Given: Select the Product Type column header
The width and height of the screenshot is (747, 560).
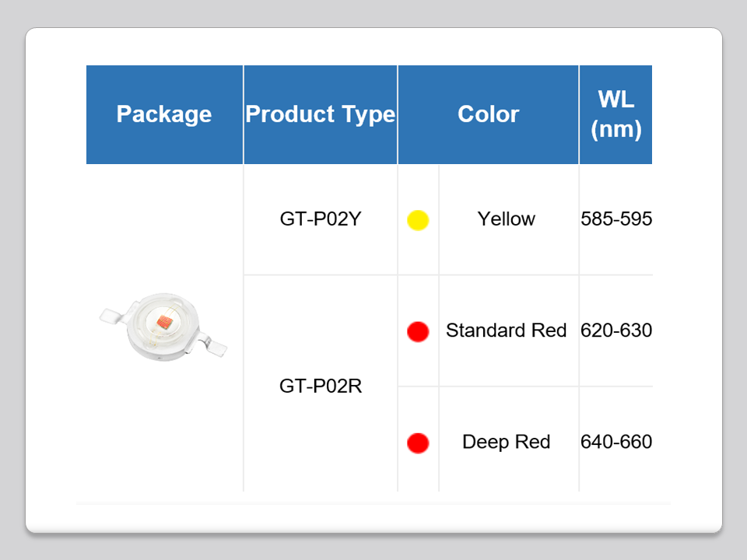Looking at the screenshot, I should point(321,114).
